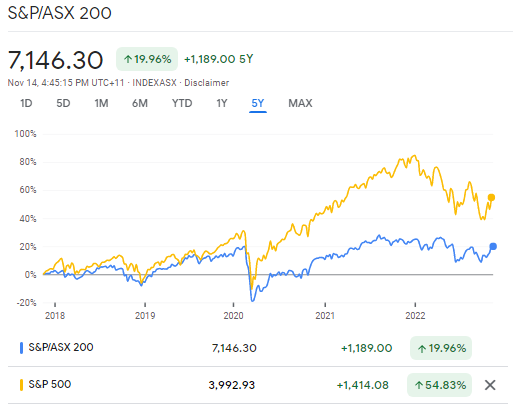The height and width of the screenshot is (414, 513).
Task: Click the 54.83% badge in S&P 500 row
Action: point(440,385)
